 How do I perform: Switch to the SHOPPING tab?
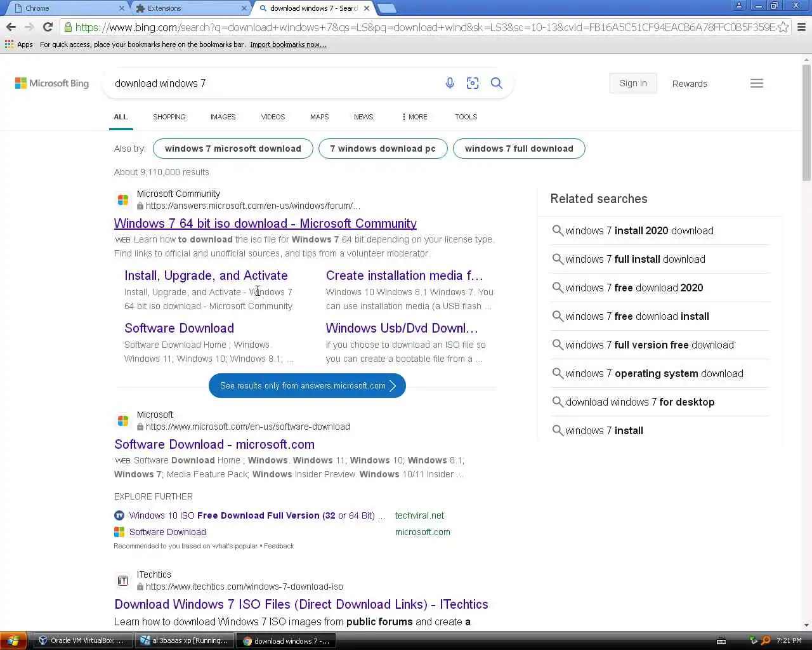(x=169, y=117)
